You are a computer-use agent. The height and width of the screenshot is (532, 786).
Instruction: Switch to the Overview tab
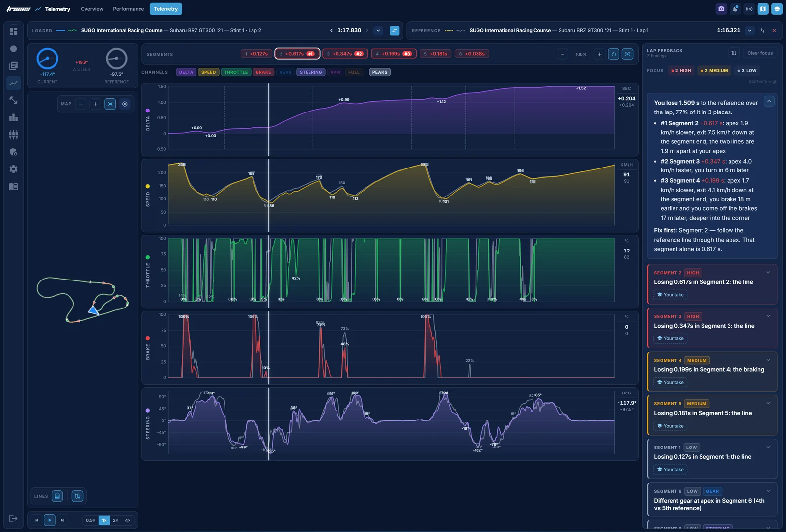pyautogui.click(x=92, y=9)
